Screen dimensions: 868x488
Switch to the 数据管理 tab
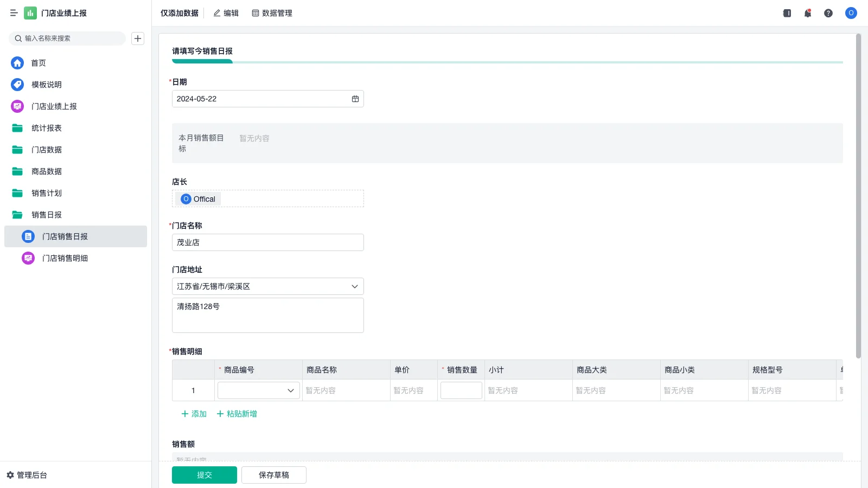click(x=272, y=13)
